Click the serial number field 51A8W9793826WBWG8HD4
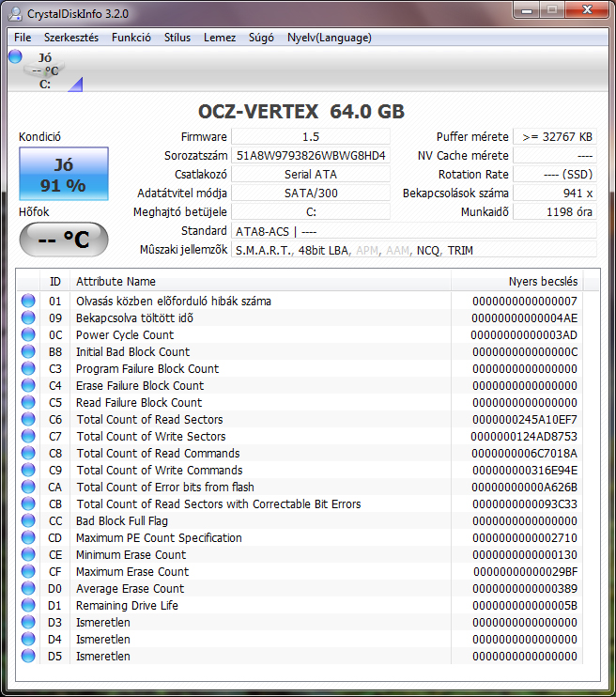The height and width of the screenshot is (697, 616). pos(311,156)
